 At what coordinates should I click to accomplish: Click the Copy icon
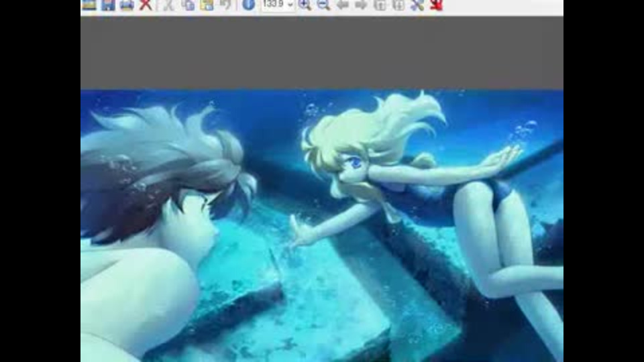[x=188, y=5]
